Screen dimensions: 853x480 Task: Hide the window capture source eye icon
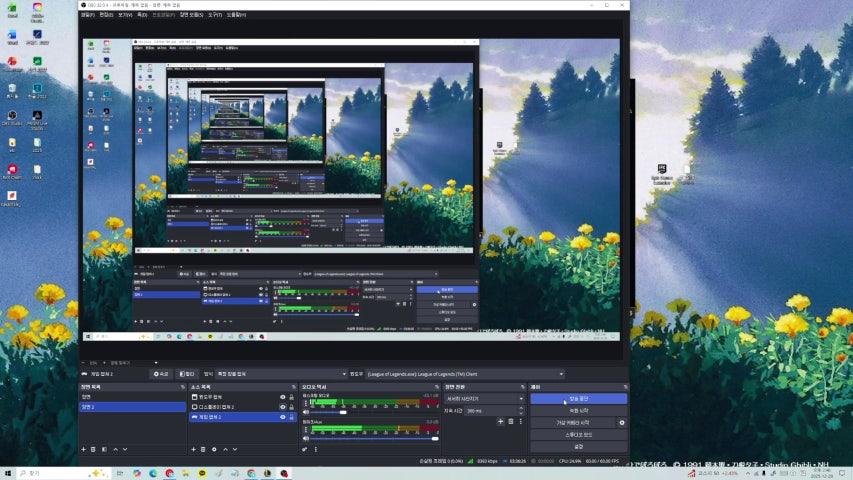(282, 397)
